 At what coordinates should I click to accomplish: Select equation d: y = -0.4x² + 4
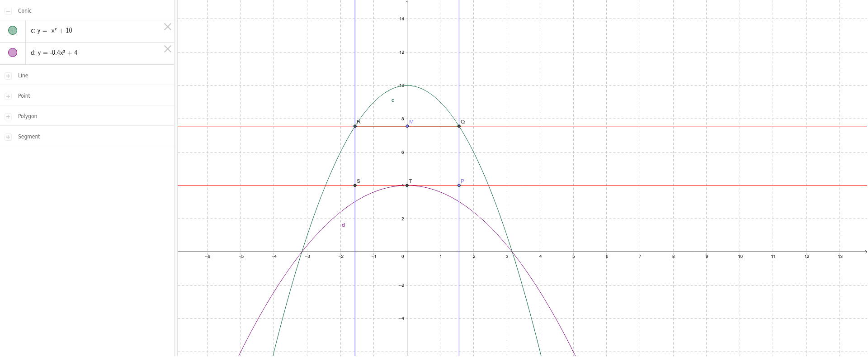click(x=54, y=52)
